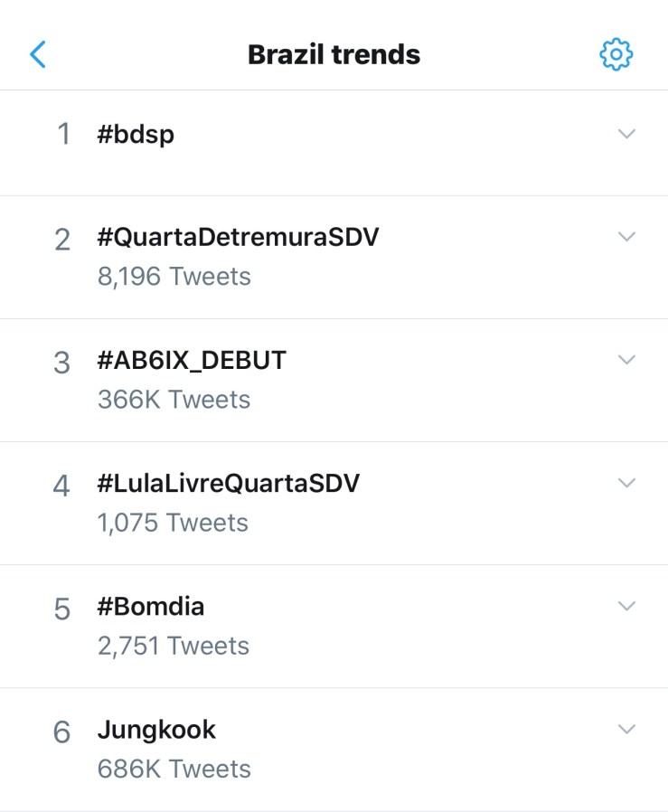This screenshot has height=812, width=668.
Task: Open chevron menu for #AB6IX_DEBUT
Action: point(626,360)
